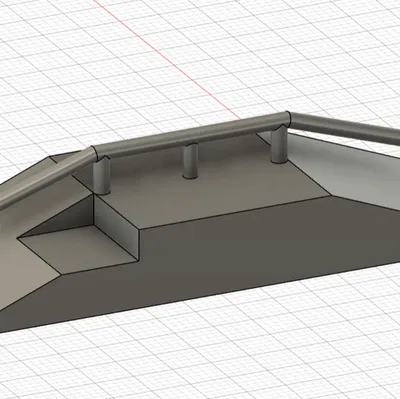
Task: Select the middle support post under the rail
Action: (x=190, y=161)
